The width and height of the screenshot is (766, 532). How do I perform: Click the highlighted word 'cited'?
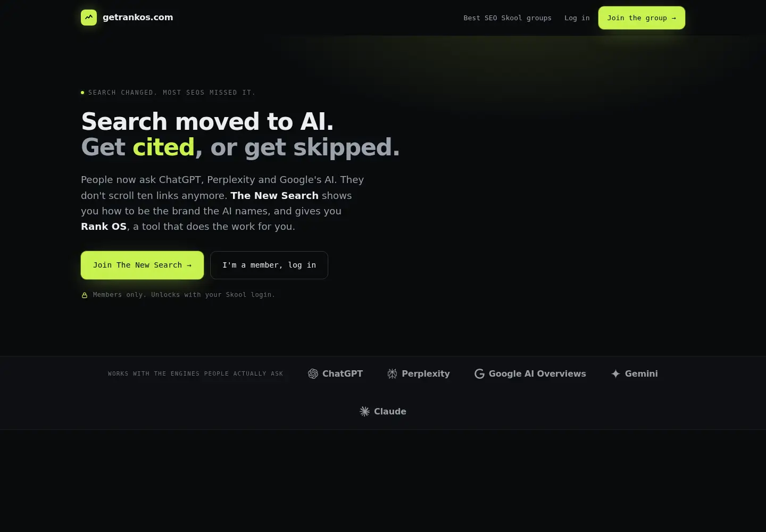click(163, 147)
